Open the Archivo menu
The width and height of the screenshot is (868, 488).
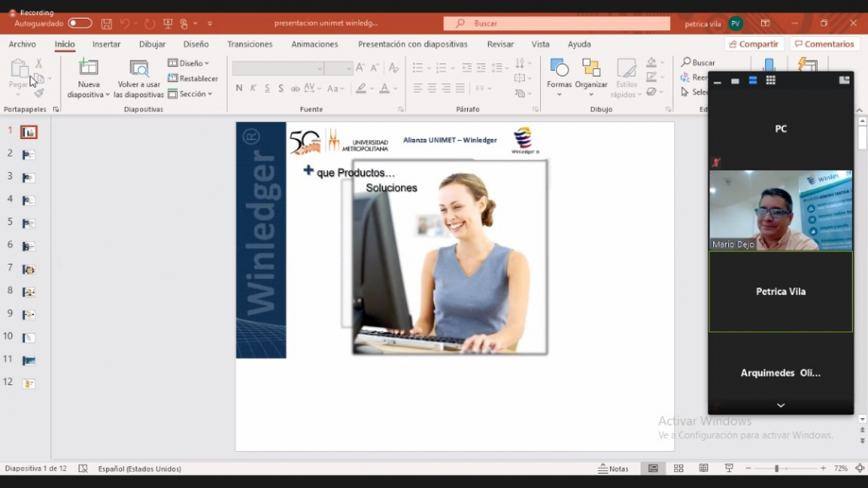[22, 45]
